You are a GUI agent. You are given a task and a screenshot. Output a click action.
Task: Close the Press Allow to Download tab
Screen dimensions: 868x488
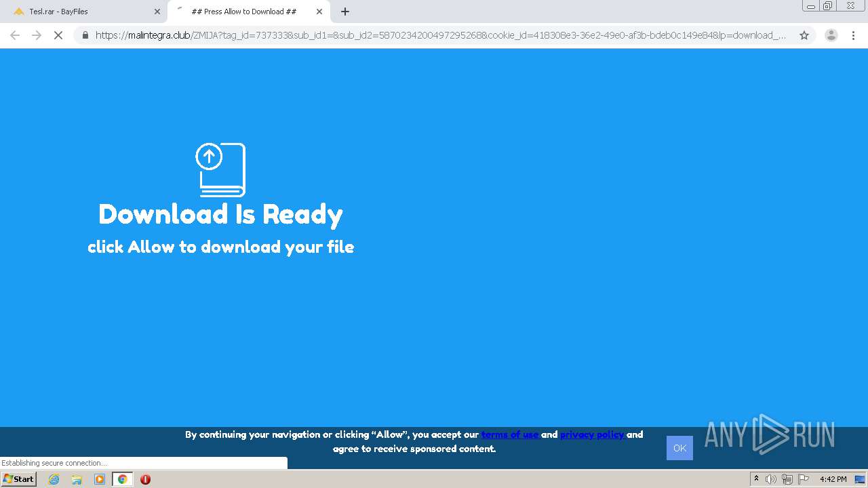(319, 12)
